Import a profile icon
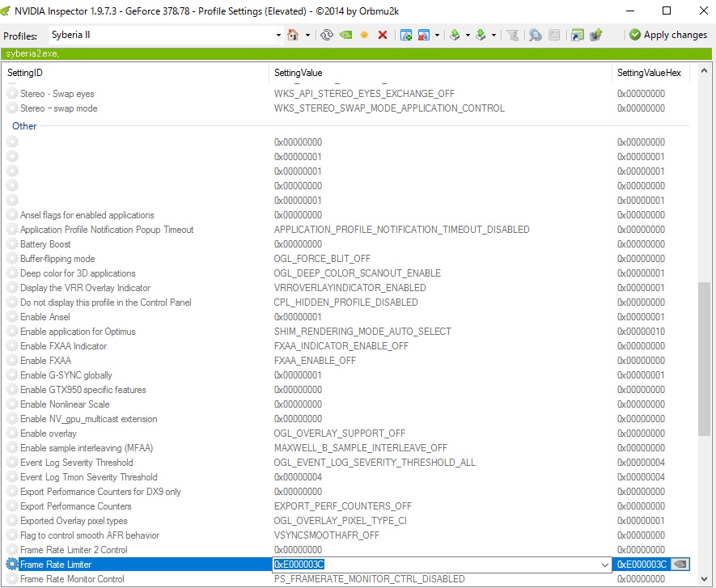This screenshot has width=716, height=588. pos(481,35)
